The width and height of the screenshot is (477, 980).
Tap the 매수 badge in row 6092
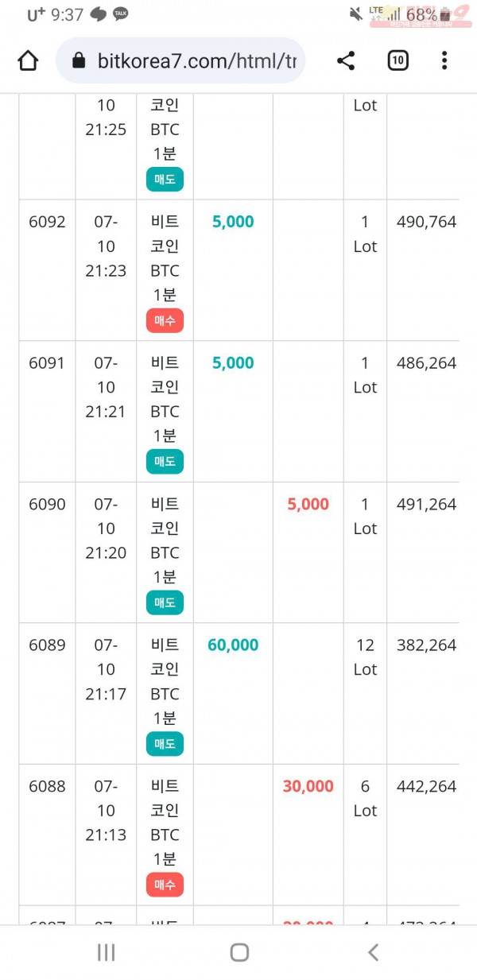(165, 321)
